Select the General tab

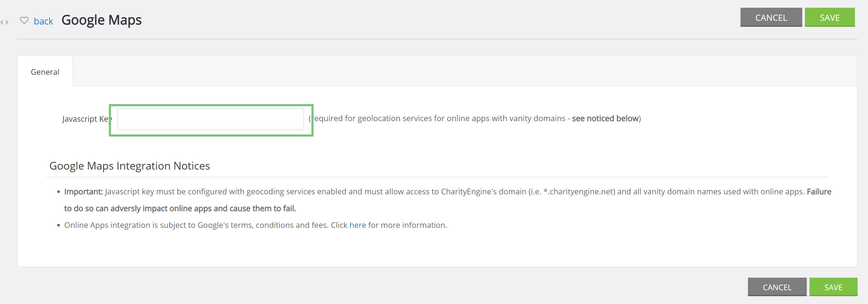45,72
